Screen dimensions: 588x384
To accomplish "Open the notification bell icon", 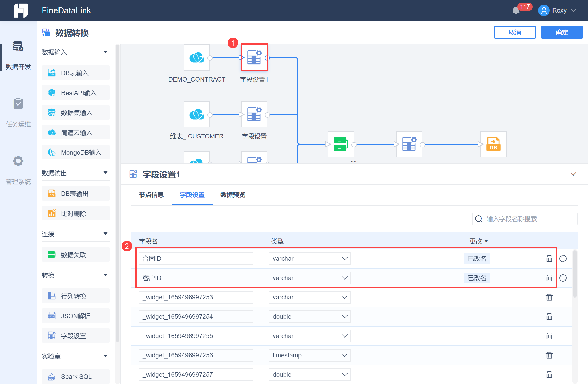I will click(516, 10).
